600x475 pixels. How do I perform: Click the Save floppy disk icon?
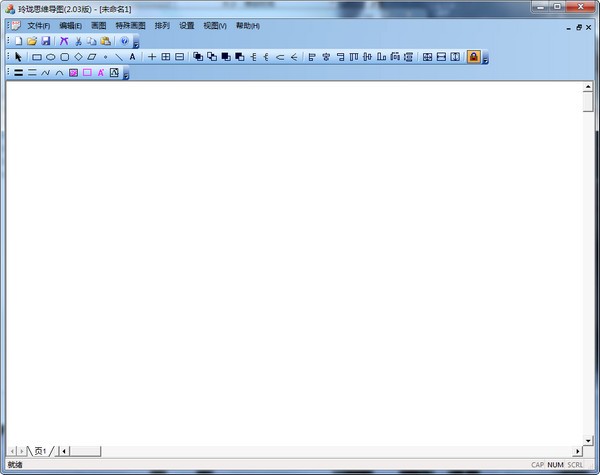(x=46, y=41)
